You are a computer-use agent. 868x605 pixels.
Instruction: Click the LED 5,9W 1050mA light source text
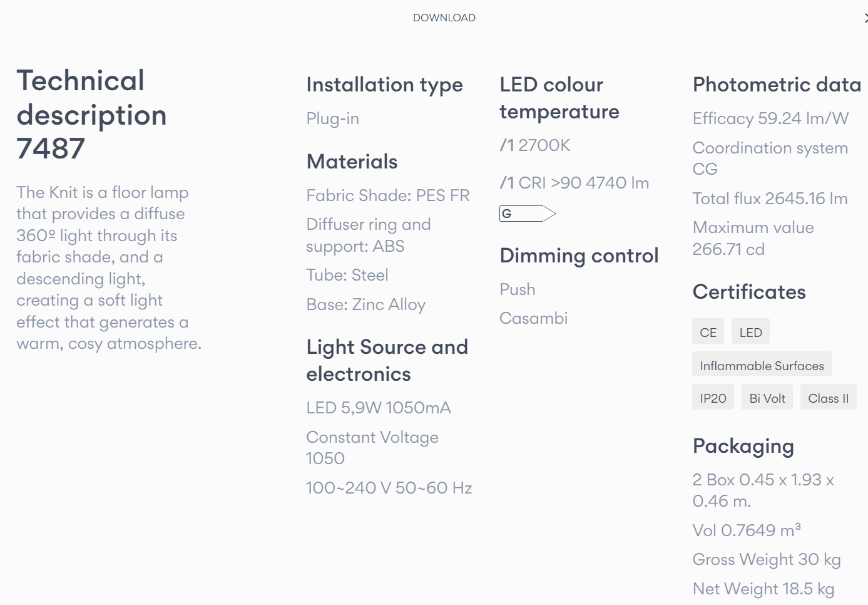[x=378, y=408]
